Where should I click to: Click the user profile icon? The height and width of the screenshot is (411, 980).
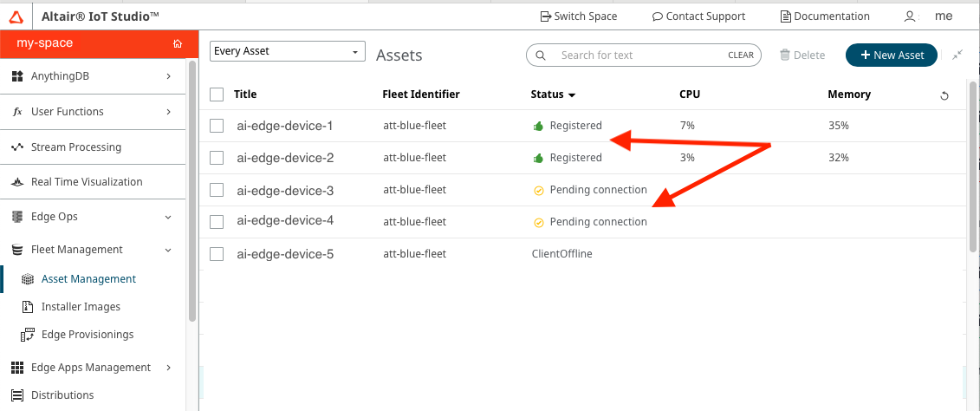(909, 16)
